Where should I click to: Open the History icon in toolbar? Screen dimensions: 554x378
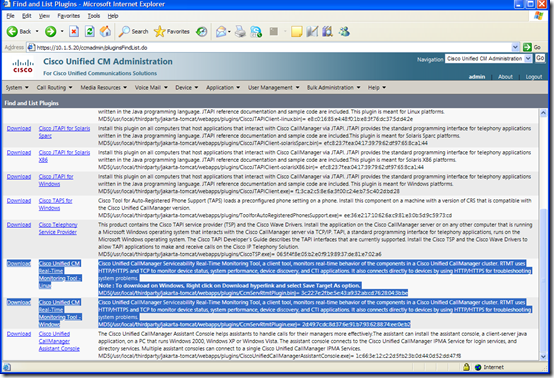coord(202,31)
